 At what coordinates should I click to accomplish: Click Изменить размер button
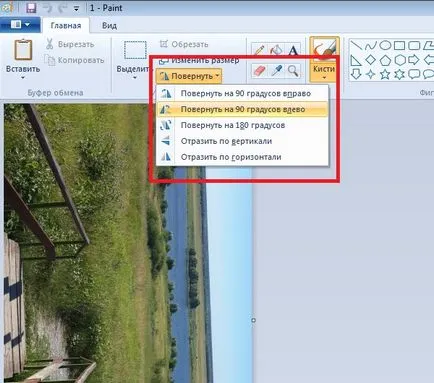(199, 61)
